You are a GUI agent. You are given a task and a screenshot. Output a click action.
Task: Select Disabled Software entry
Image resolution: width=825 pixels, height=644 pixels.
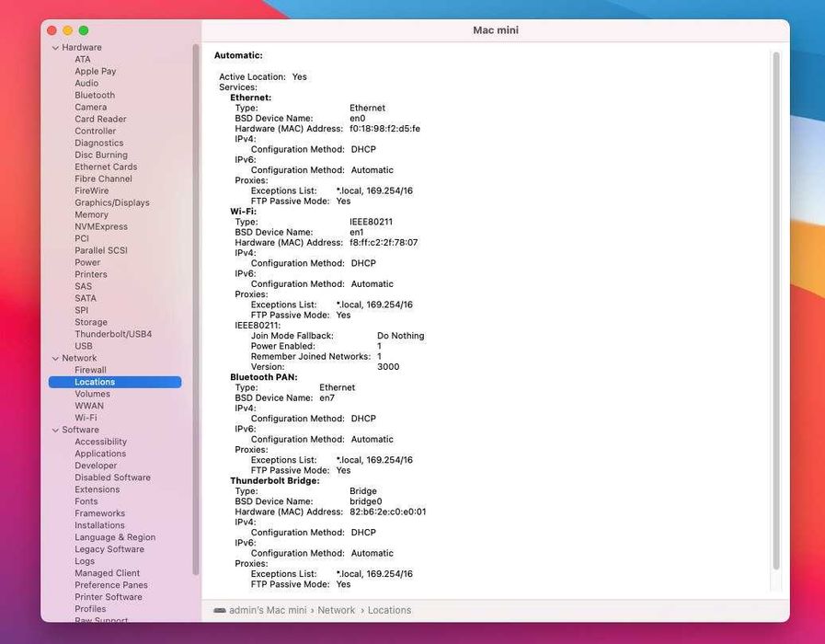point(112,477)
